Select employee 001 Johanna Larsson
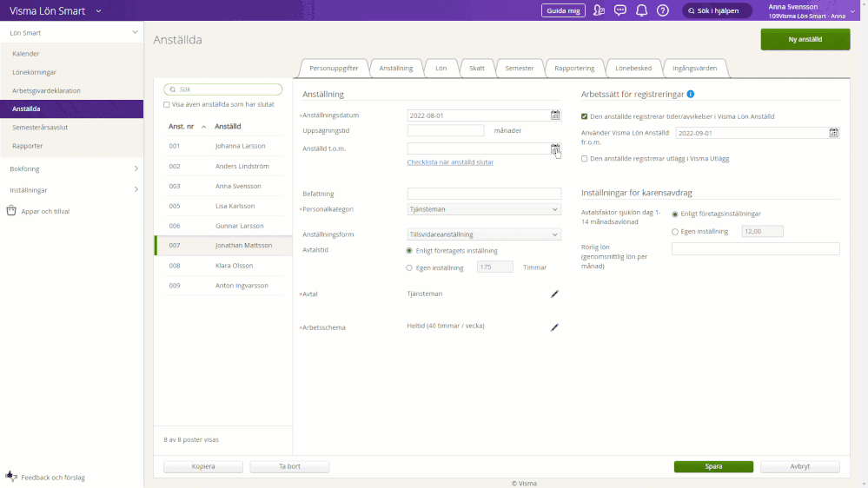This screenshot has height=488, width=868. coord(223,146)
